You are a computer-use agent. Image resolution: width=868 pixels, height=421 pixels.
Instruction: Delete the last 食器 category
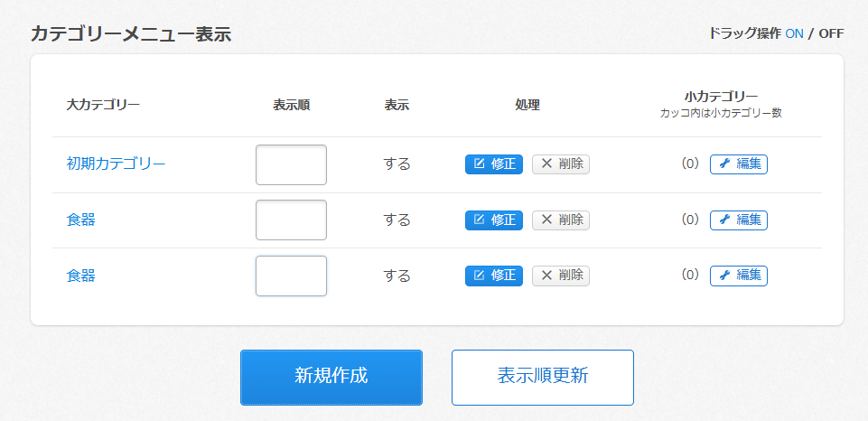pos(561,276)
